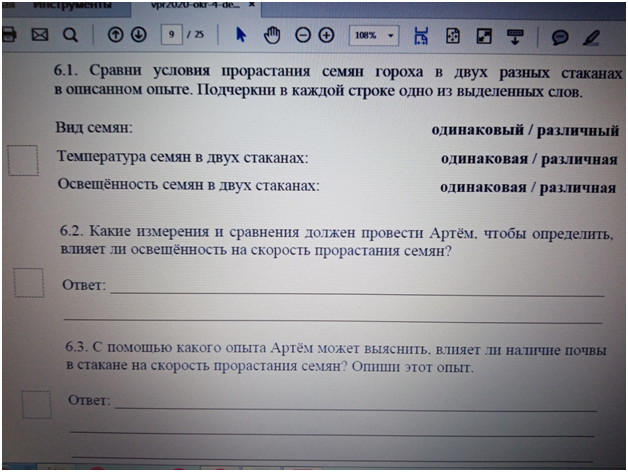This screenshot has height=472, width=628.
Task: Zoom out with the minus button
Action: (303, 35)
